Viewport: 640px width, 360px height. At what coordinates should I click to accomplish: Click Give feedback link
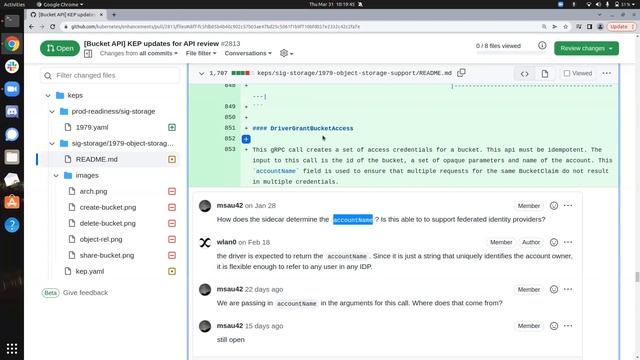(x=85, y=293)
